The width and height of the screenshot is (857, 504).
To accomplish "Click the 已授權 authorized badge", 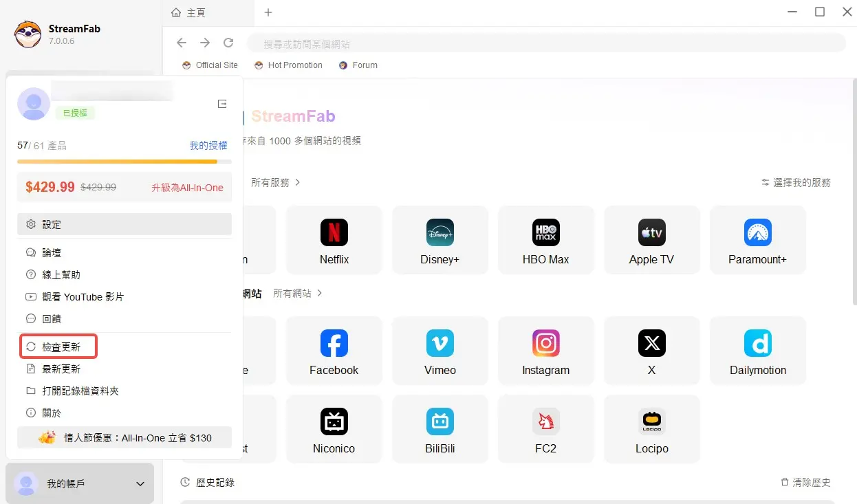I will pos(75,113).
